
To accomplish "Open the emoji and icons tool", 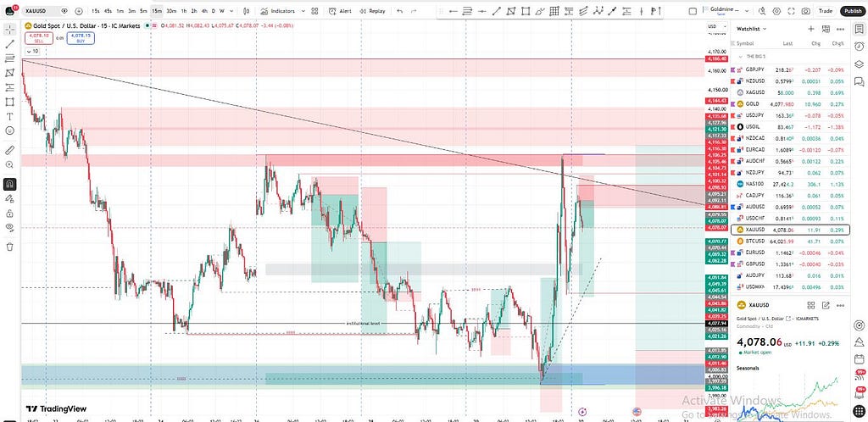I will pyautogui.click(x=10, y=131).
